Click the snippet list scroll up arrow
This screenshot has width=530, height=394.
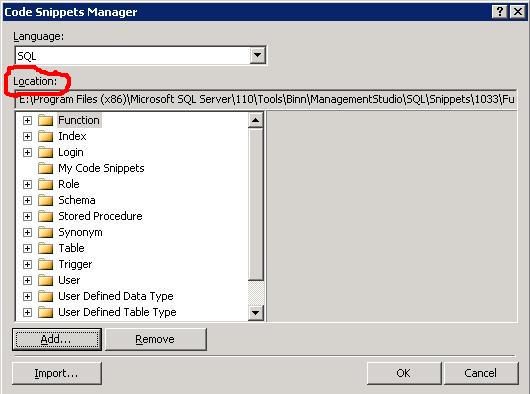[256, 120]
